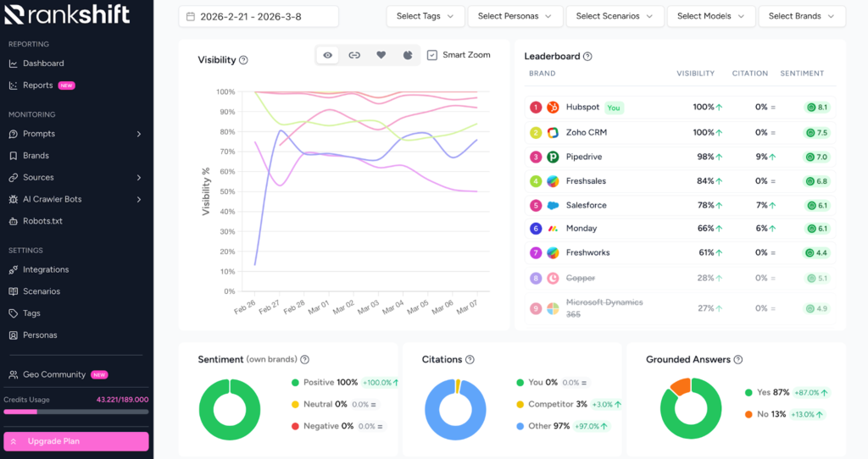This screenshot has height=459, width=868.
Task: Click the Pipedrive brand logo icon
Action: pos(553,157)
